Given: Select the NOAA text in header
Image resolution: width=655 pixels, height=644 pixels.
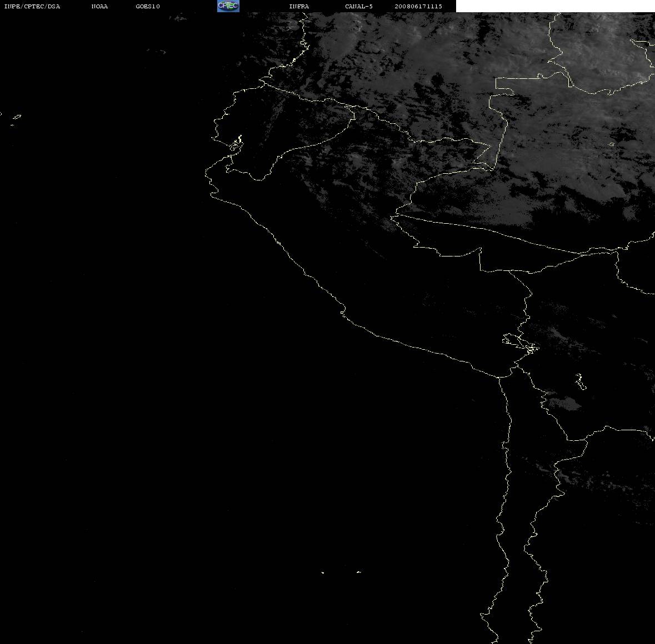Looking at the screenshot, I should tap(99, 6).
